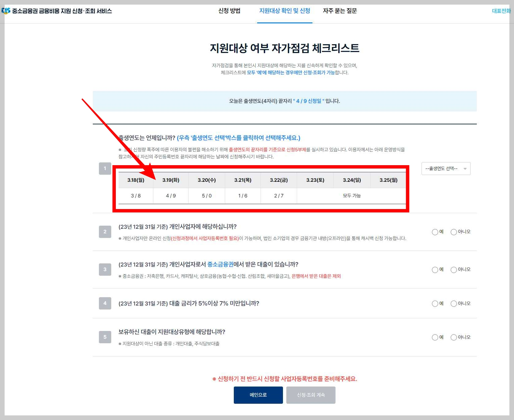
Task: Expand the birth year selection combo box
Action: (446, 168)
